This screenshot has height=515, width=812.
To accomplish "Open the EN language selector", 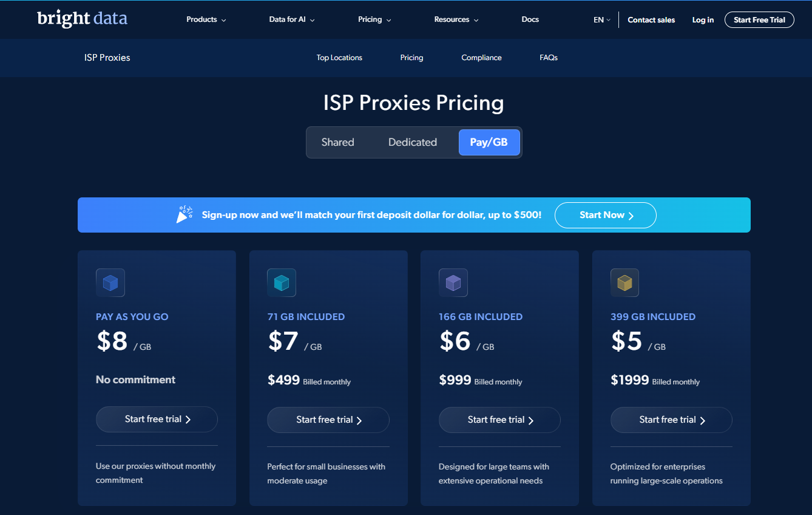I will coord(601,20).
